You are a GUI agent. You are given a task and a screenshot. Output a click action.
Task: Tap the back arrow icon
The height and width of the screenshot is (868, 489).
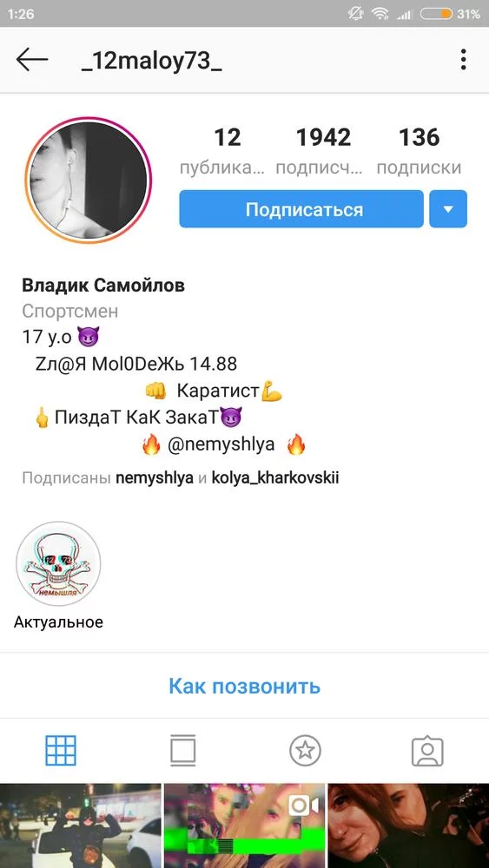[x=31, y=60]
